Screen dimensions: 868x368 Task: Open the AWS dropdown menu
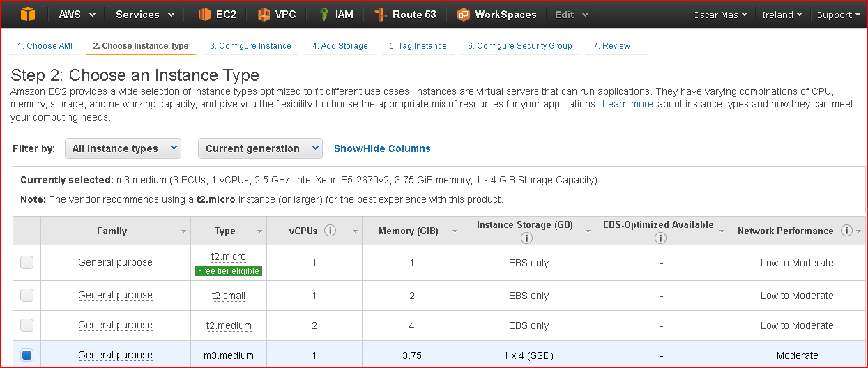(77, 15)
